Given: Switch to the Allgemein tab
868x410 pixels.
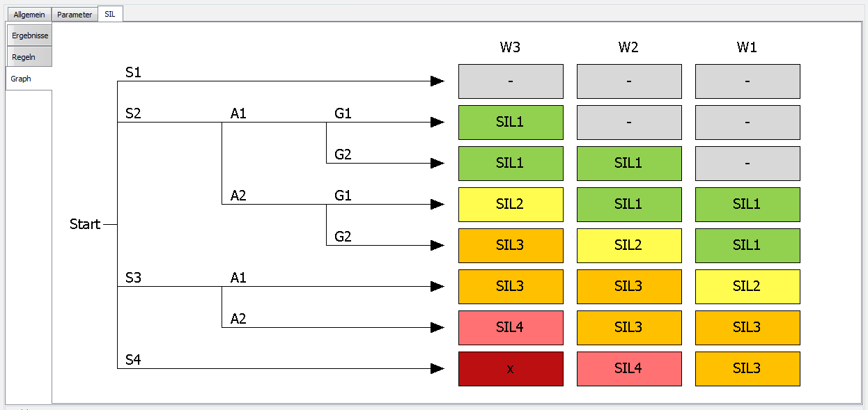Looking at the screenshot, I should coord(29,15).
